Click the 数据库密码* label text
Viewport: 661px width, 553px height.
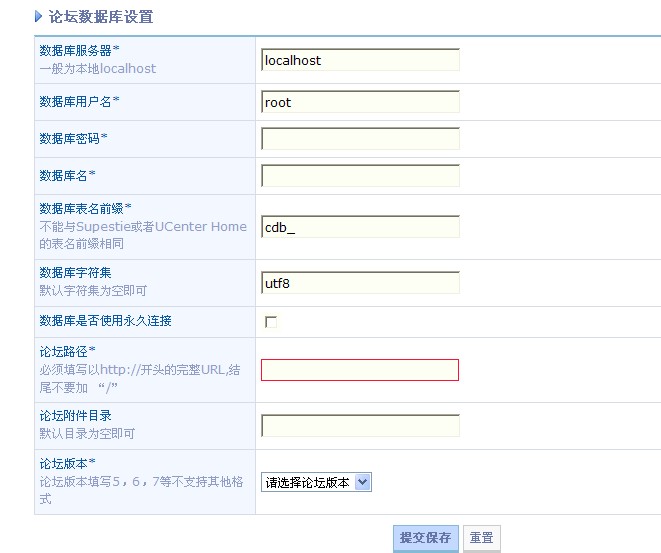coord(73,139)
